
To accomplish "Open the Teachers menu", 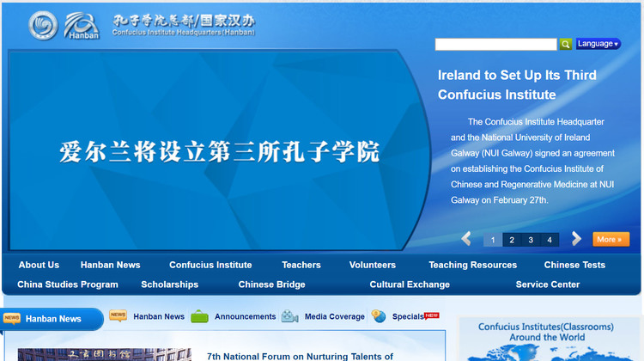I will point(301,266).
